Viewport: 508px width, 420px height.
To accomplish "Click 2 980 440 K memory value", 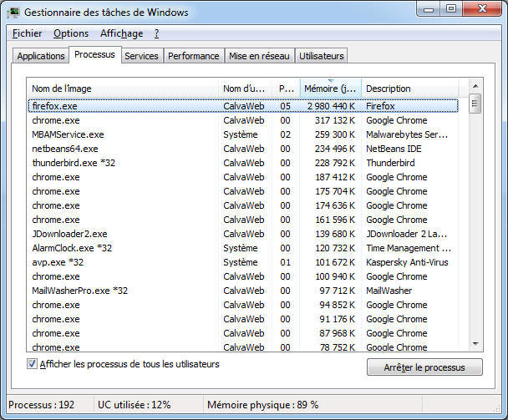I will pyautogui.click(x=331, y=106).
